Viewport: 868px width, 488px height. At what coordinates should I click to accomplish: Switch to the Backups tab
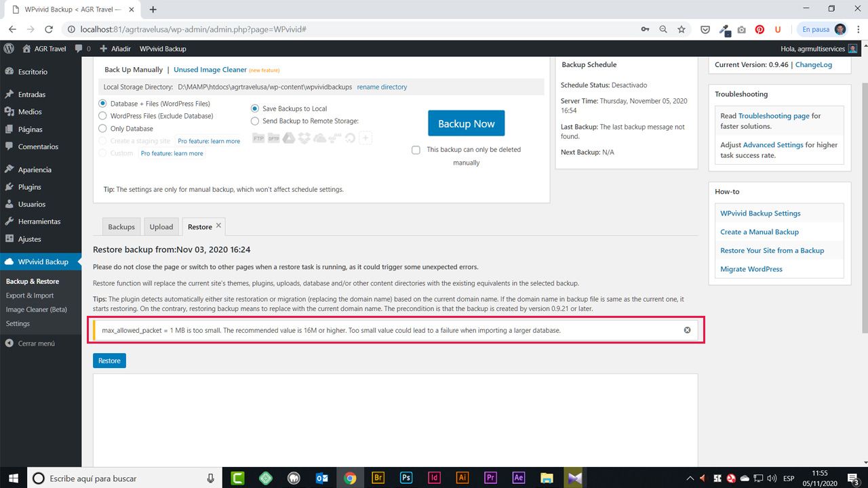tap(121, 227)
